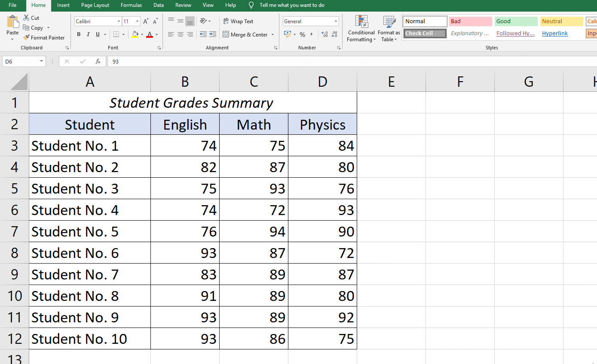Open Number format dialog launcher

[339, 48]
